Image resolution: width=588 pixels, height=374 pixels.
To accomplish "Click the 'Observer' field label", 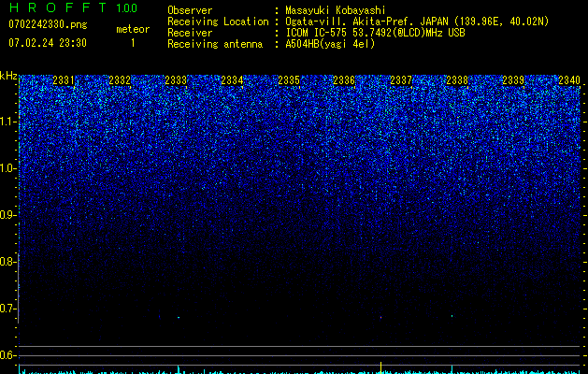I will [190, 10].
